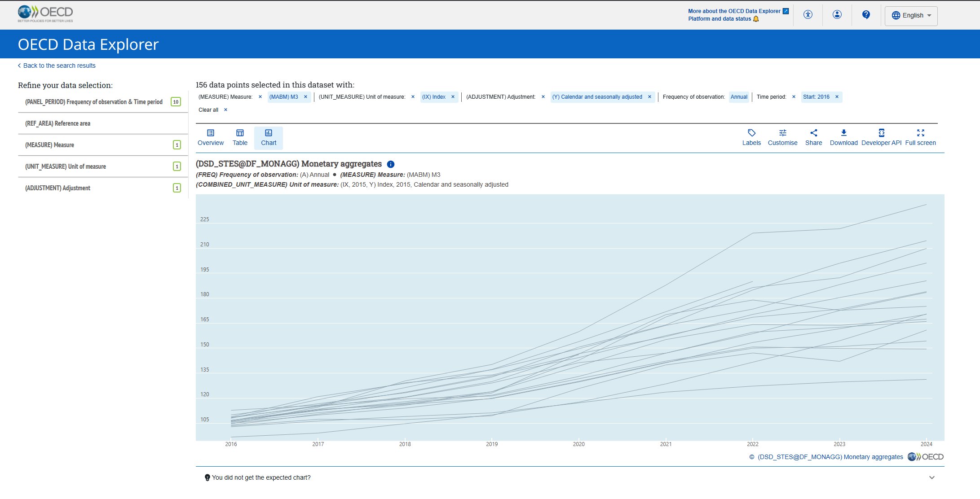Click the 225 y-axis label

[204, 219]
